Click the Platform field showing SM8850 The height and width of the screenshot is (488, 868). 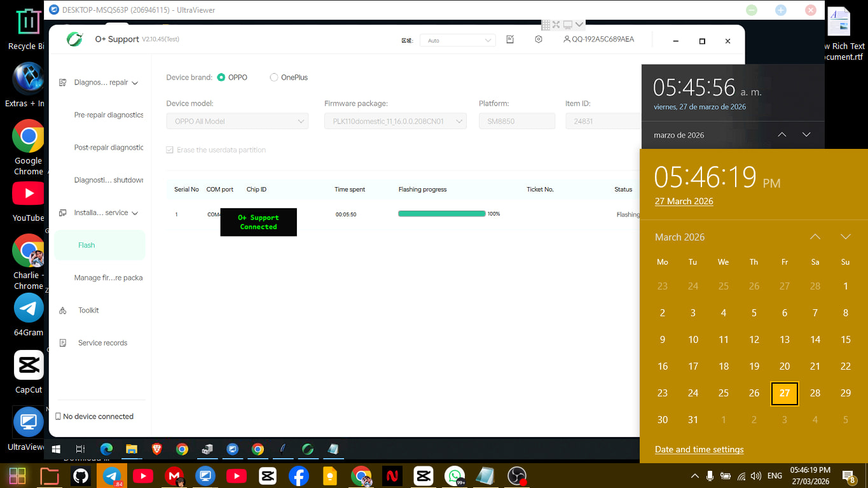517,122
